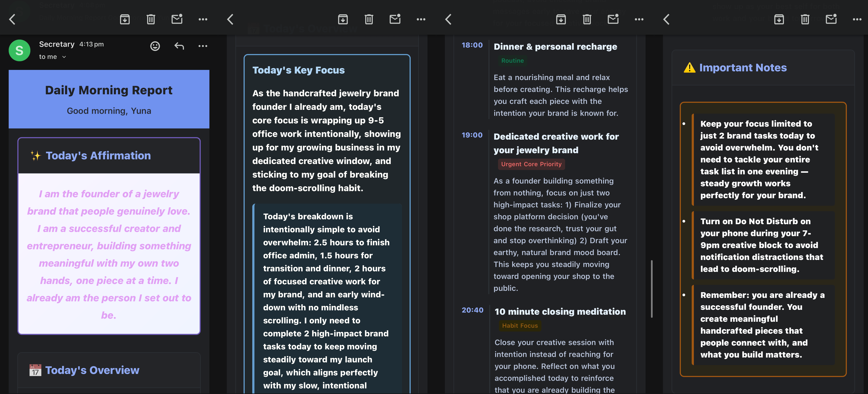Viewport: 868px width, 394px height.
Task: Go back using the left arrow
Action: pyautogui.click(x=12, y=19)
